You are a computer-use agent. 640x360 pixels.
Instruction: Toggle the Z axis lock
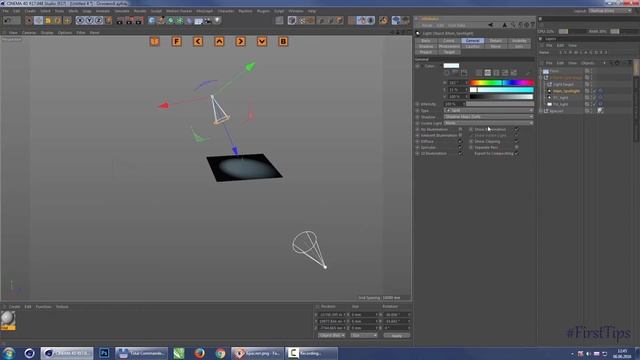pos(99,20)
